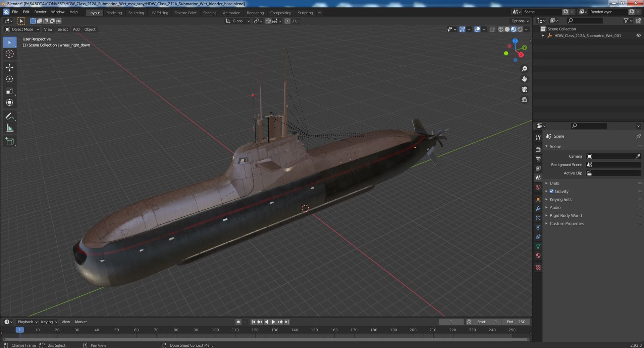Expand Rigid Body World panel
The height and width of the screenshot is (348, 644).
coord(566,215)
